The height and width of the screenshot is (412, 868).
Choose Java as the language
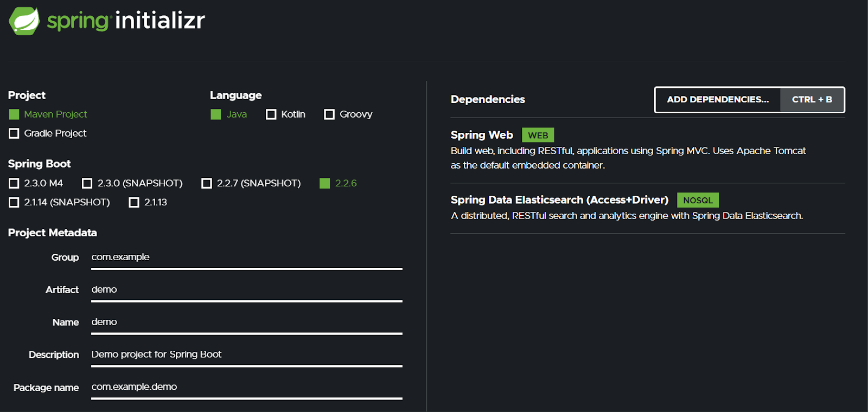click(228, 114)
